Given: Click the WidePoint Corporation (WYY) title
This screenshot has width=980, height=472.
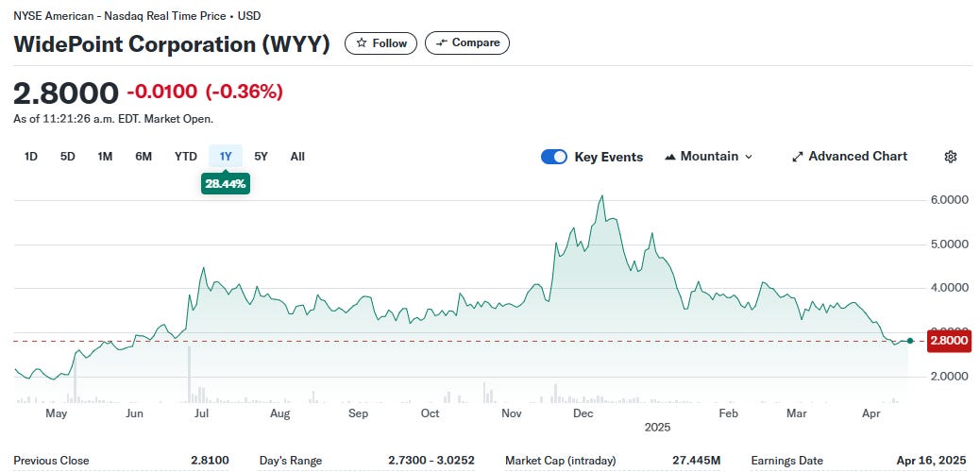Looking at the screenshot, I should [172, 44].
